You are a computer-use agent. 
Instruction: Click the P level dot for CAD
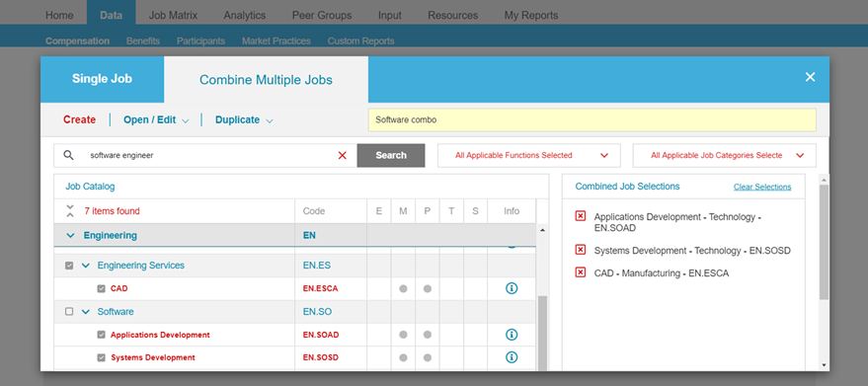tap(428, 288)
